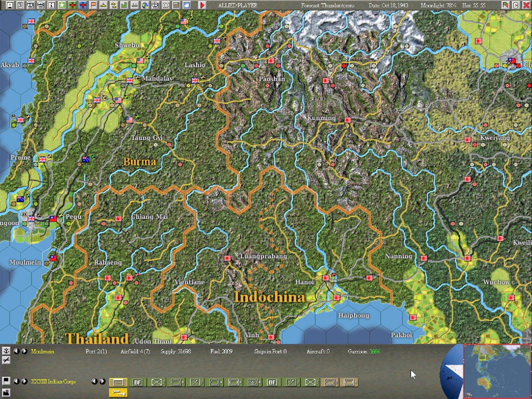532x399 pixels.
Task: Click the yellow key icon under unit list
Action: tap(118, 392)
